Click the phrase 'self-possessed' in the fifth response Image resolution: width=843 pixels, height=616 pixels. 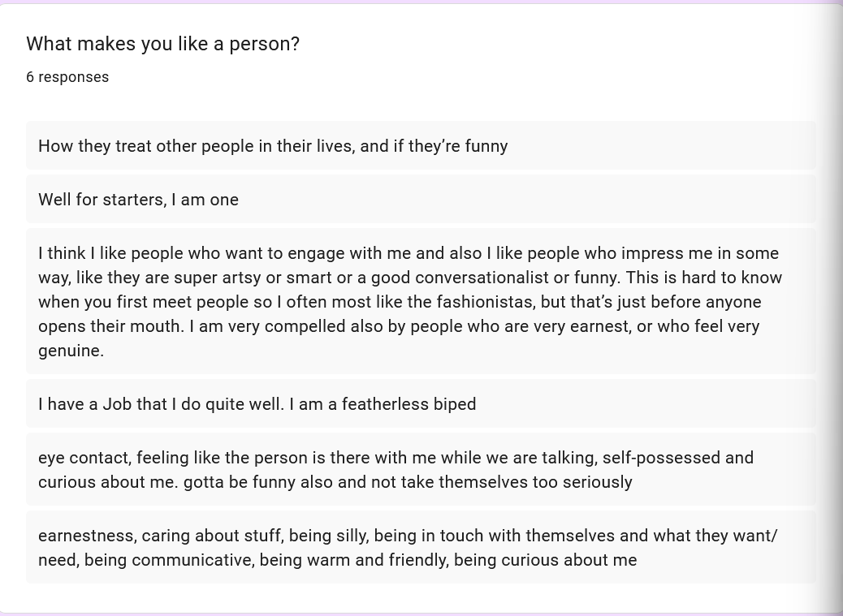661,458
